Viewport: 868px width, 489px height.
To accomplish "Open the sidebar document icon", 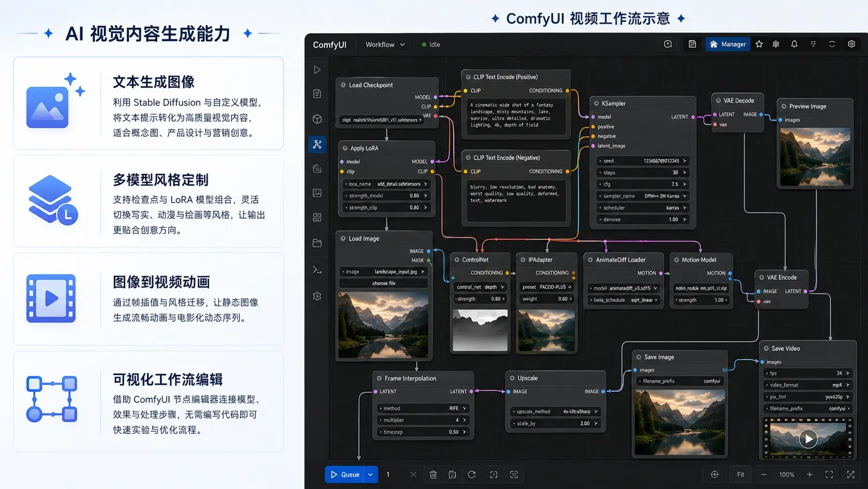I will tap(317, 94).
